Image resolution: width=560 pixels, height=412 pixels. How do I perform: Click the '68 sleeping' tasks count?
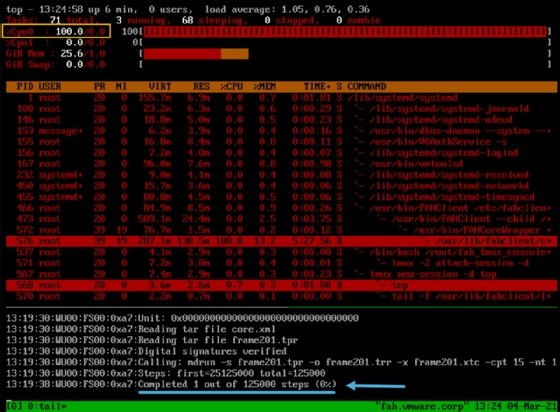tap(214, 20)
